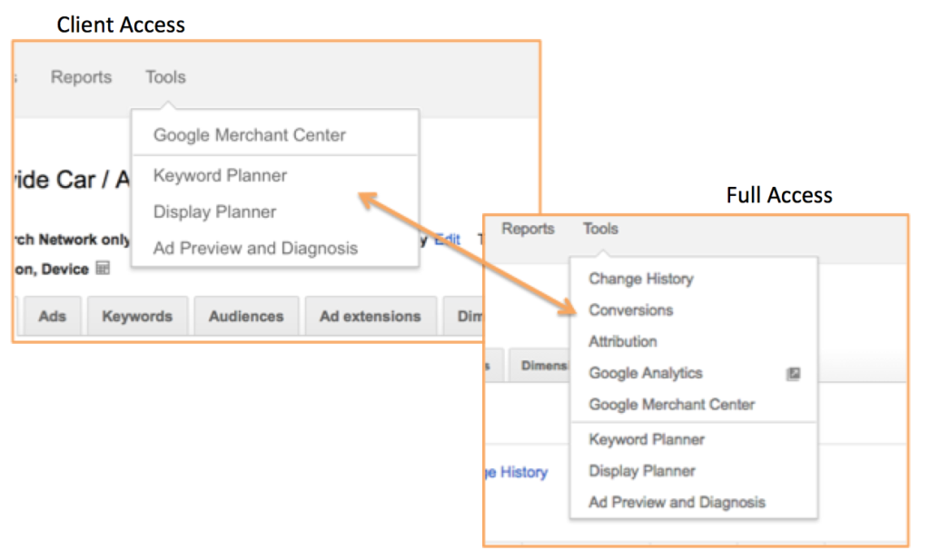
Task: Open Reports in Full Access panel
Action: point(528,229)
